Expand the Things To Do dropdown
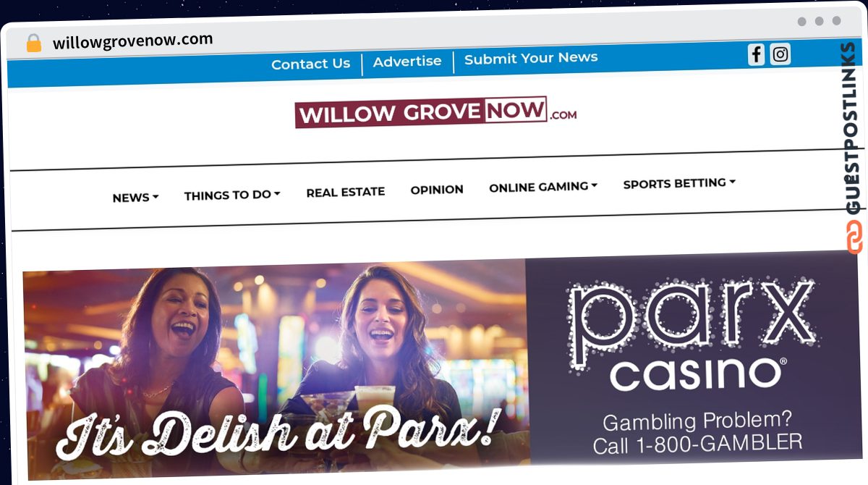This screenshot has height=485, width=868. [232, 195]
